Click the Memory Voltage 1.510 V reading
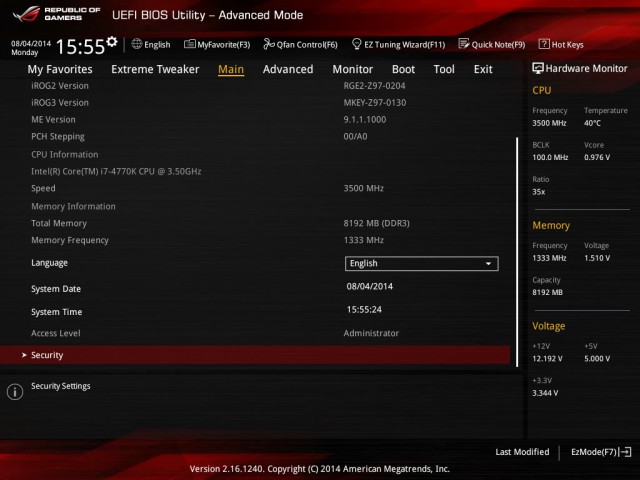 [x=597, y=258]
